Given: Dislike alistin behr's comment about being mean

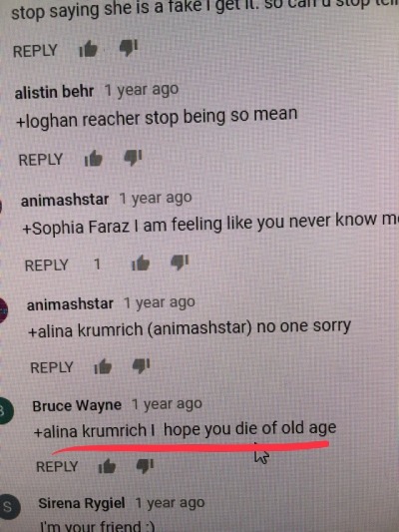Looking at the screenshot, I should (133, 158).
